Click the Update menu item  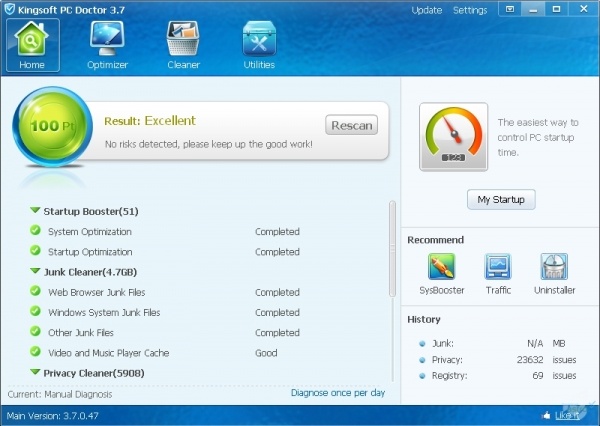(x=427, y=10)
